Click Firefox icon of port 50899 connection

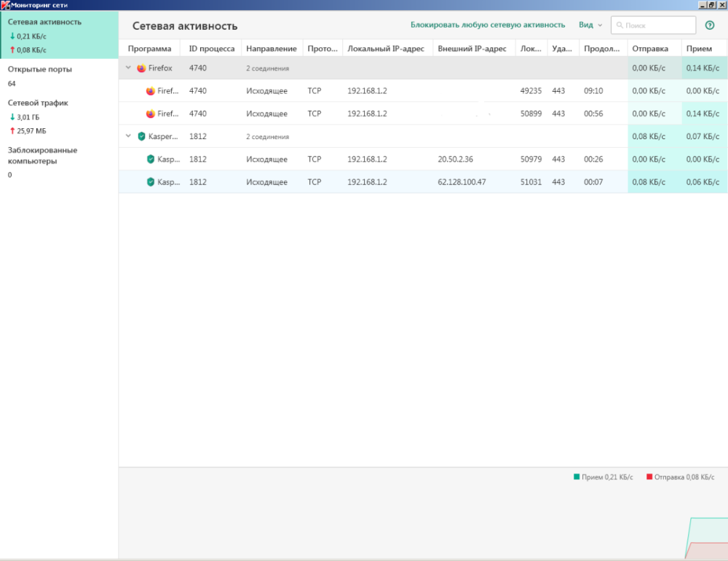[x=151, y=114]
